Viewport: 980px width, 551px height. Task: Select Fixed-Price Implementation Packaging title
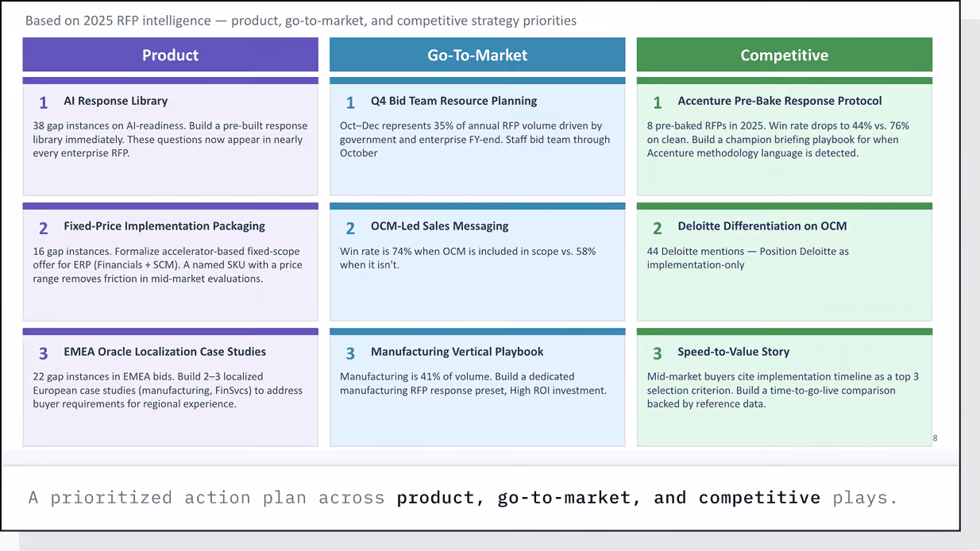click(x=164, y=226)
